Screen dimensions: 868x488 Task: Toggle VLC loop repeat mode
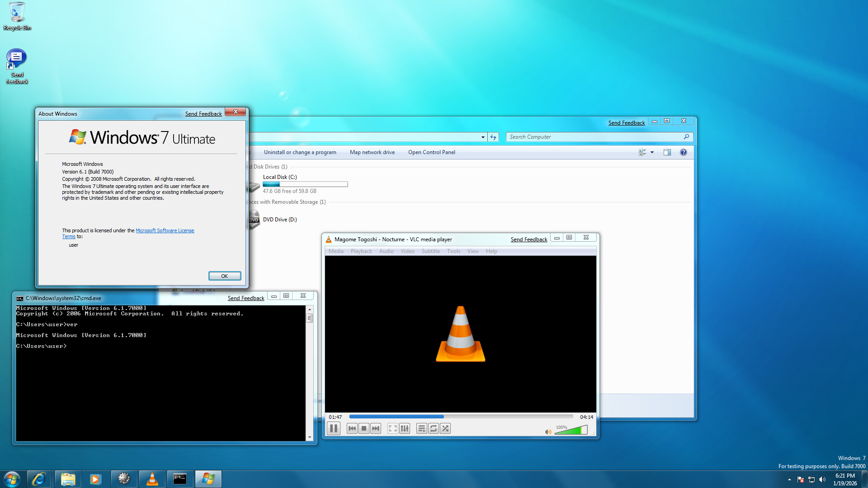[433, 428]
